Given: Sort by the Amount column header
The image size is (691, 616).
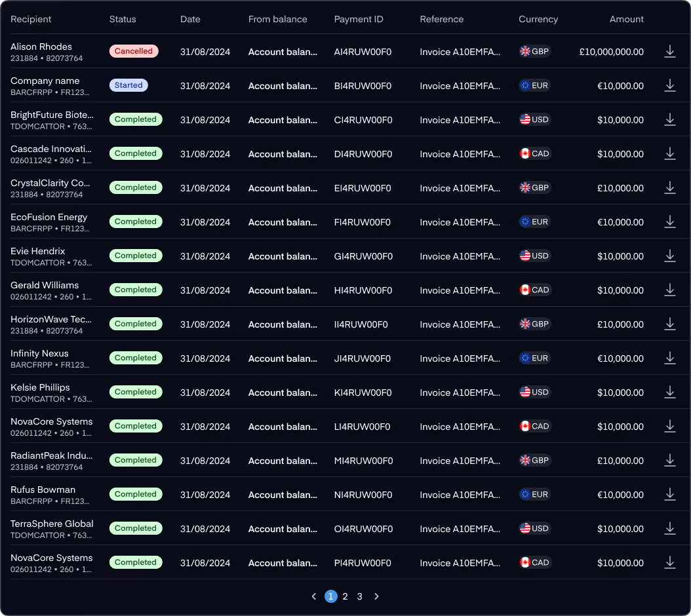Looking at the screenshot, I should click(x=626, y=19).
